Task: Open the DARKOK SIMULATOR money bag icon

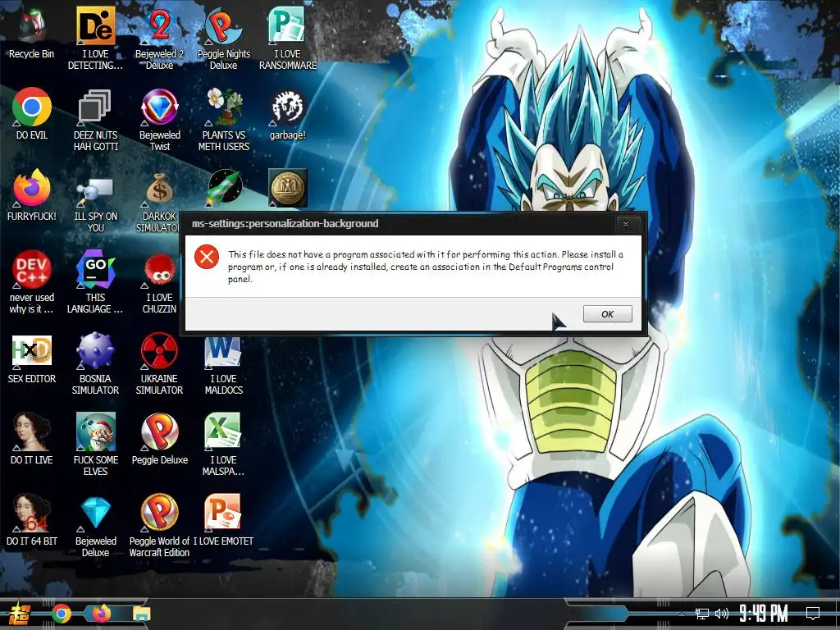Action: [x=158, y=202]
